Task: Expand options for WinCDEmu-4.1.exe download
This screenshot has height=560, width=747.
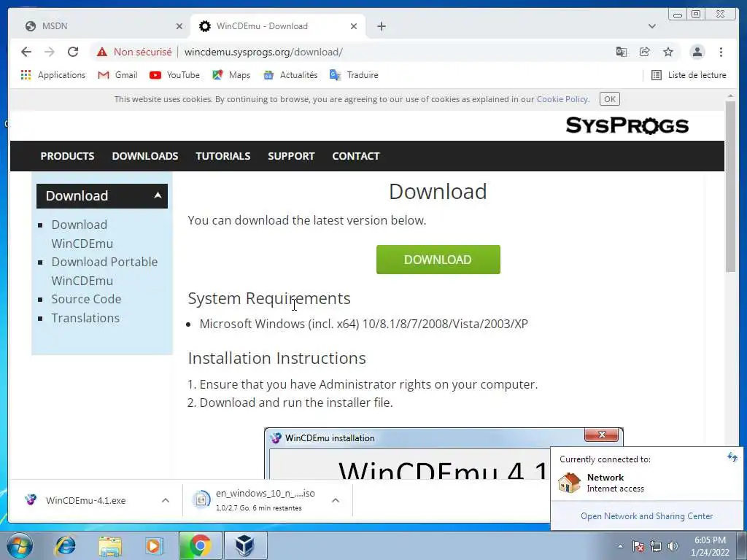Action: [x=166, y=500]
